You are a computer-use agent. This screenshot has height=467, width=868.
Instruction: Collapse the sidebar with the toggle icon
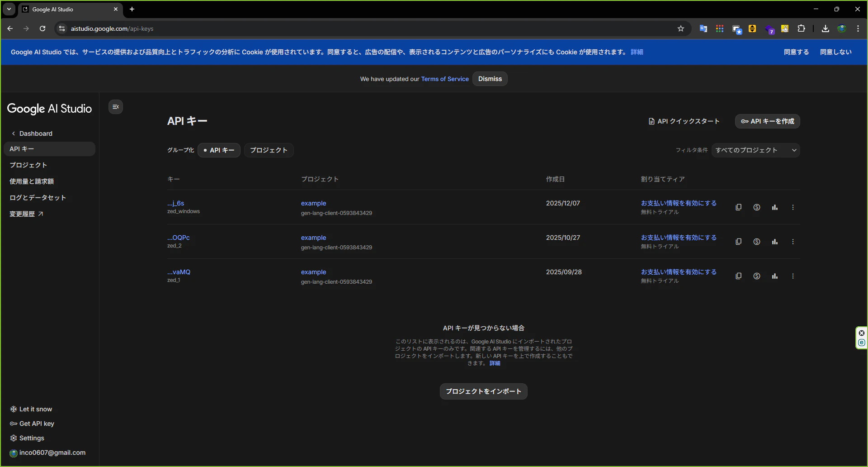click(116, 107)
